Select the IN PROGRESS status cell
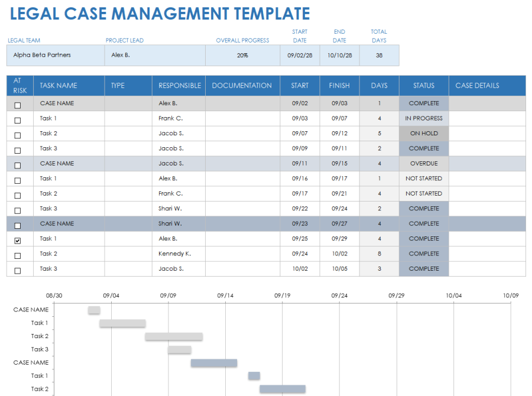 pyautogui.click(x=423, y=118)
